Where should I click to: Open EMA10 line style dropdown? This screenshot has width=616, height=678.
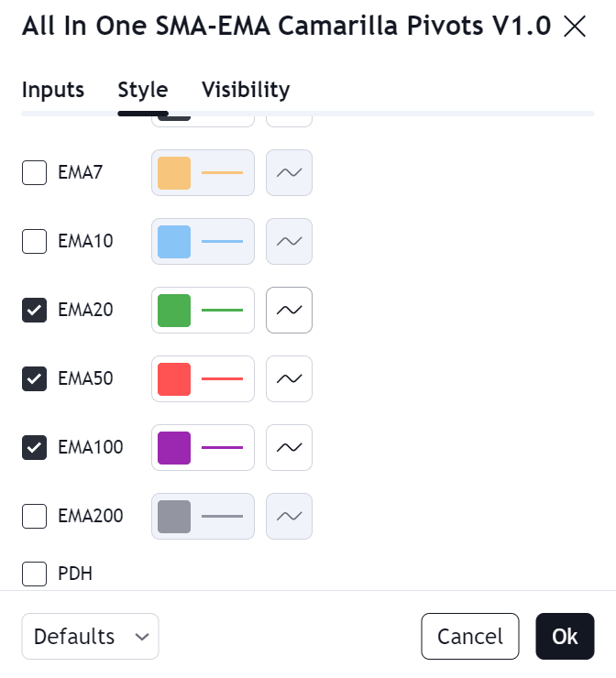pos(222,241)
